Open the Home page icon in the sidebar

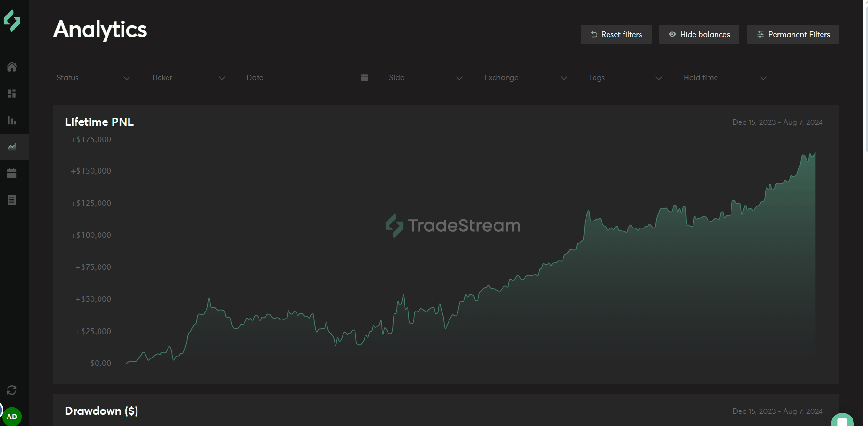tap(12, 67)
